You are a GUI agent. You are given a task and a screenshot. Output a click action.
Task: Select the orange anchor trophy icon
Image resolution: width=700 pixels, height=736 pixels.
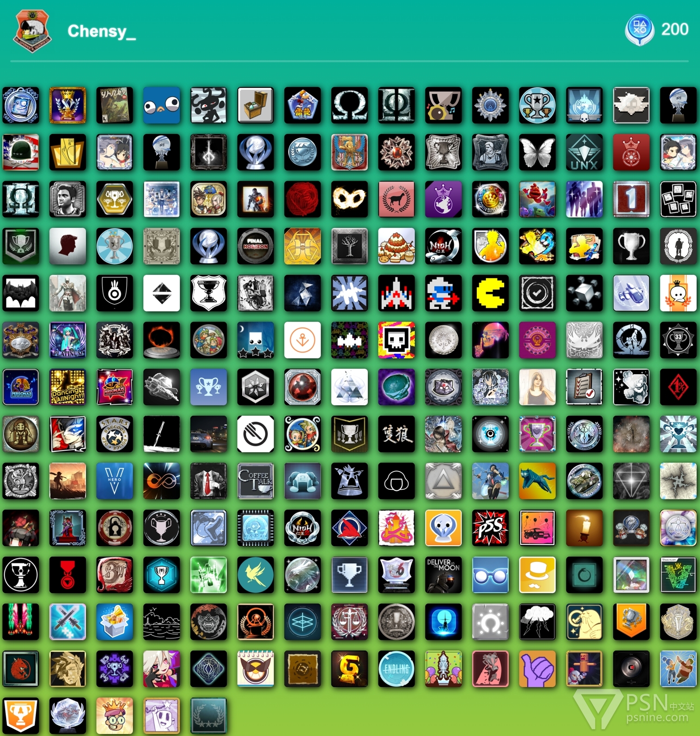(x=302, y=340)
